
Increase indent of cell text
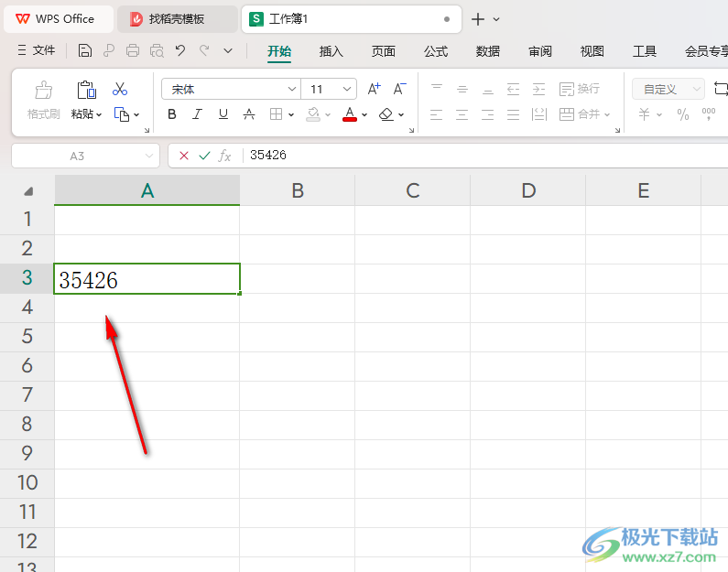[x=538, y=89]
